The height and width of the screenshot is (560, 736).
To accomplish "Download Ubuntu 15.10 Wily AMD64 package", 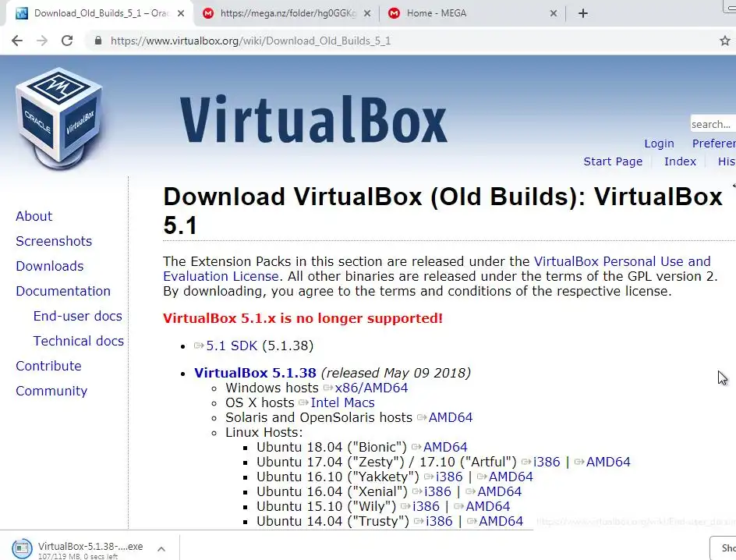I will point(488,506).
